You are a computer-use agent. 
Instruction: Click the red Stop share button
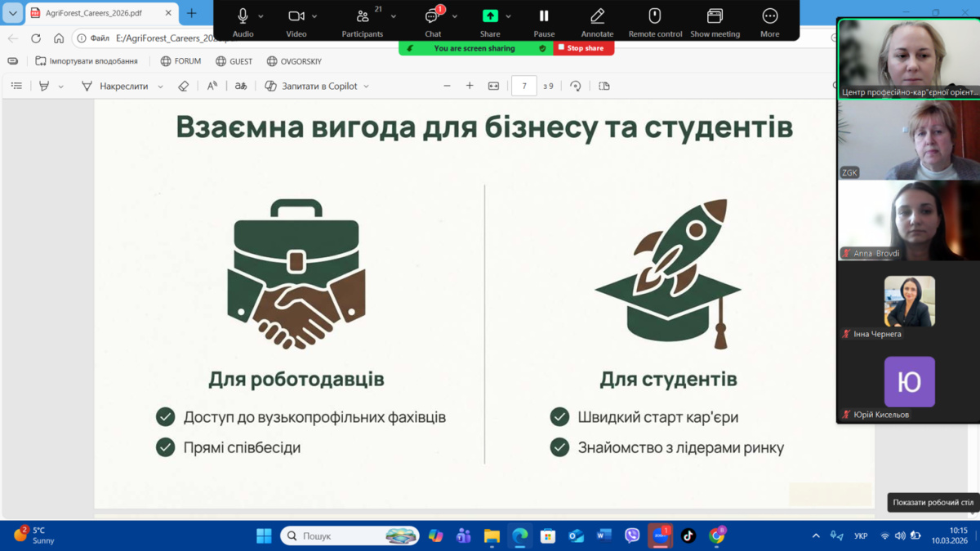pyautogui.click(x=583, y=48)
